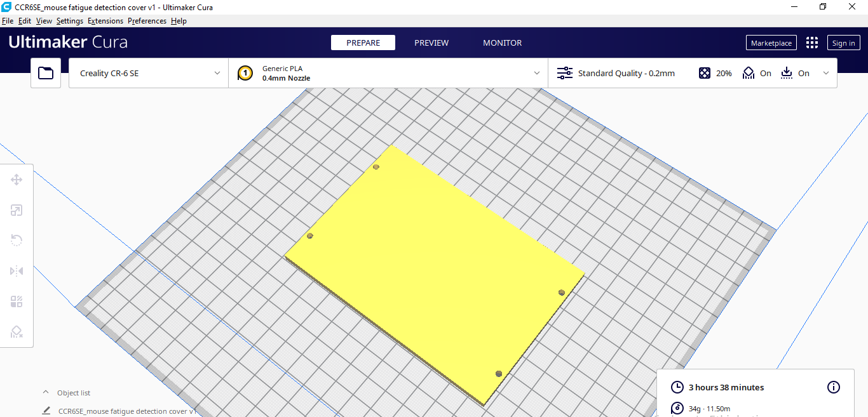Viewport: 868px width, 417px height.
Task: Click the 34g · 11.50m material estimate
Action: click(709, 408)
